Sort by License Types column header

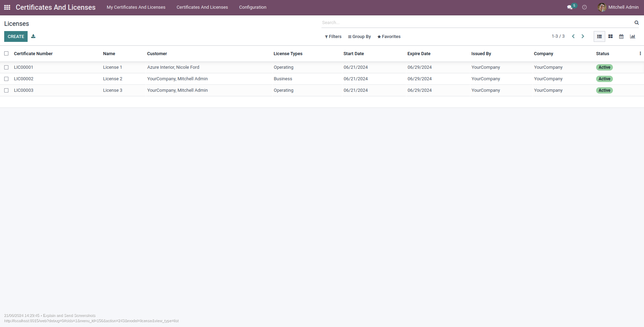click(288, 54)
